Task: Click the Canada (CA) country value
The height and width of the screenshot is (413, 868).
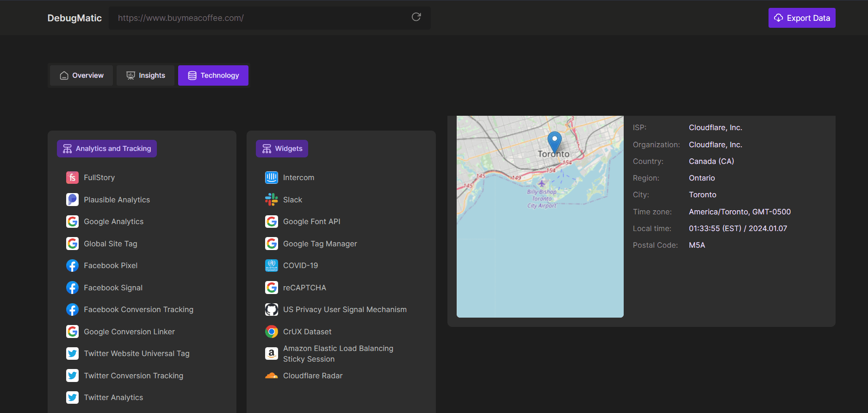Action: point(712,161)
